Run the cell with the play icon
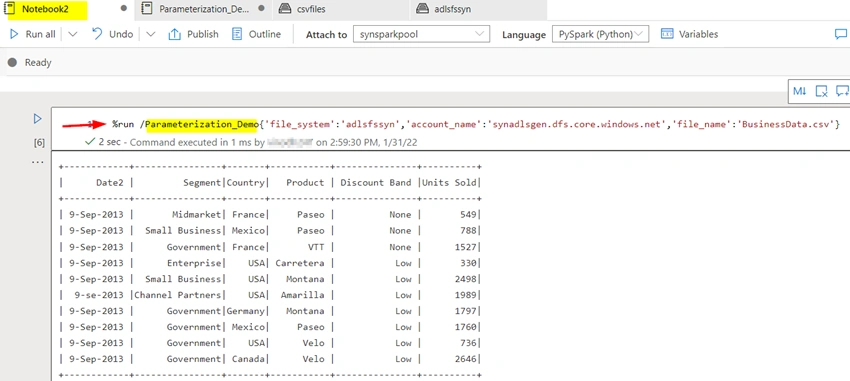Screen dimensions: 850x381 [x=37, y=119]
